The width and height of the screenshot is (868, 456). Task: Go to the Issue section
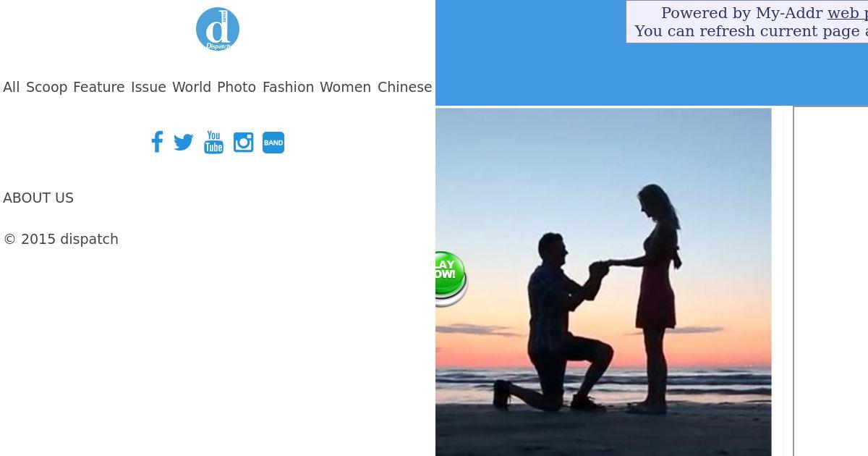tap(148, 87)
